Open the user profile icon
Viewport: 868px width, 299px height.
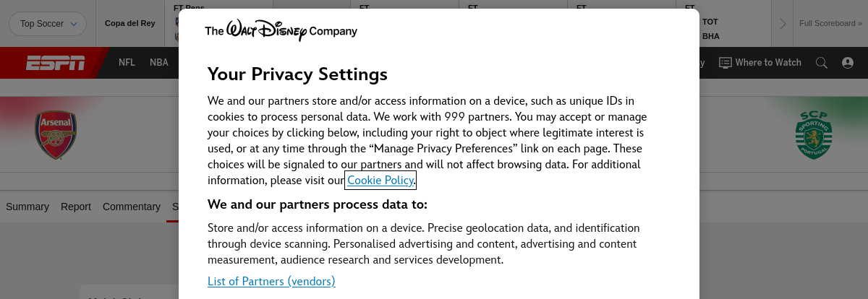pos(848,63)
